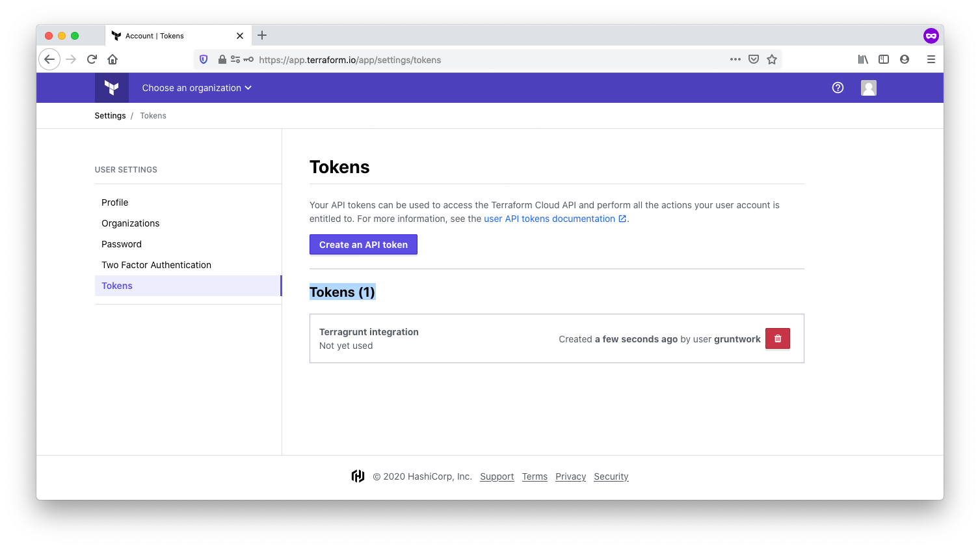Click the Create an API token button
The image size is (980, 548).
[x=363, y=244]
